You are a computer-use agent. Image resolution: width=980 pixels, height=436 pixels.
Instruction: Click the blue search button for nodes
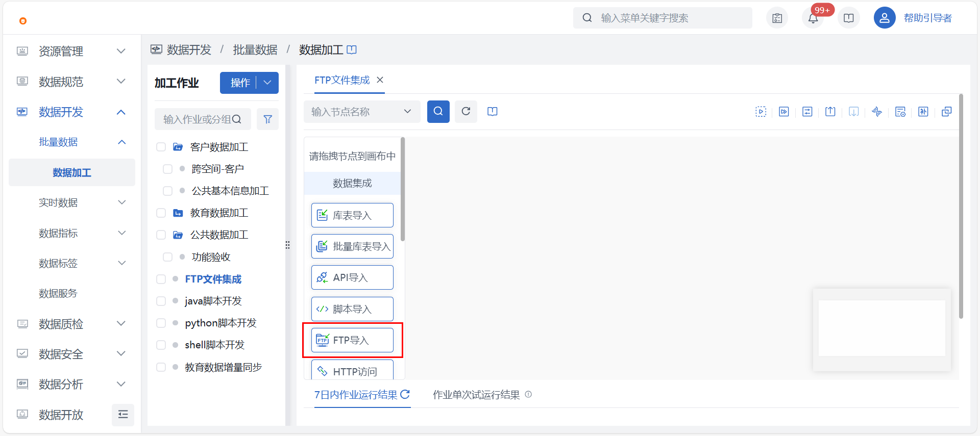tap(438, 112)
